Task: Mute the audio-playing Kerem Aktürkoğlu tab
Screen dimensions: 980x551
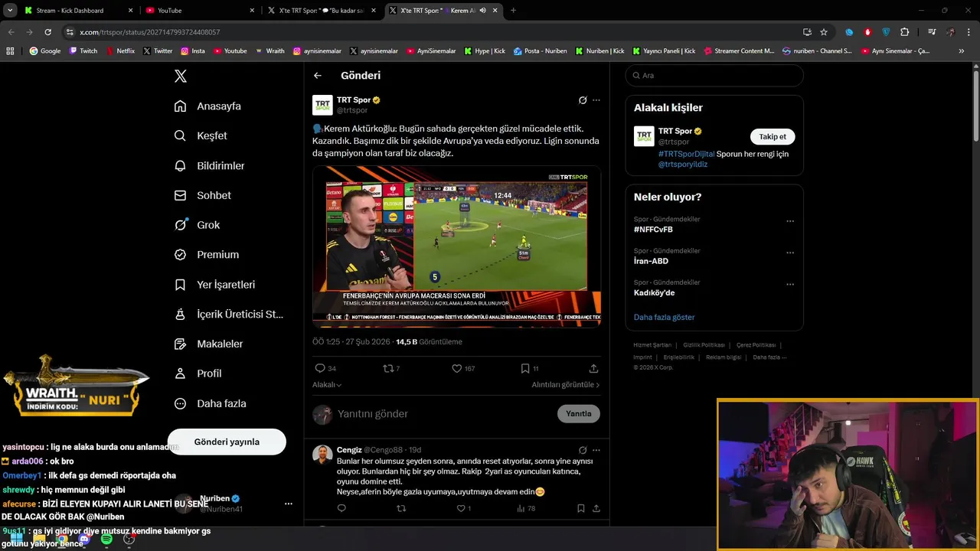Action: [x=483, y=11]
